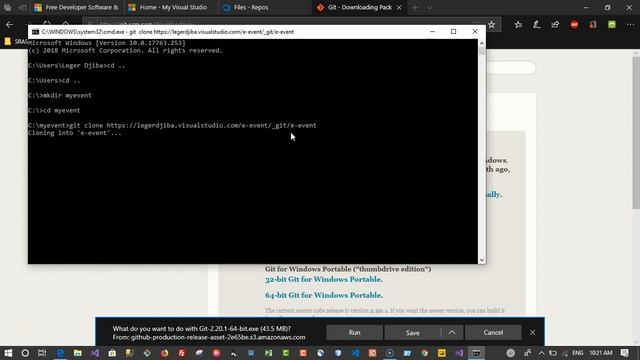Open clock showing 10:21 AM
The image size is (640, 360).
(601, 353)
